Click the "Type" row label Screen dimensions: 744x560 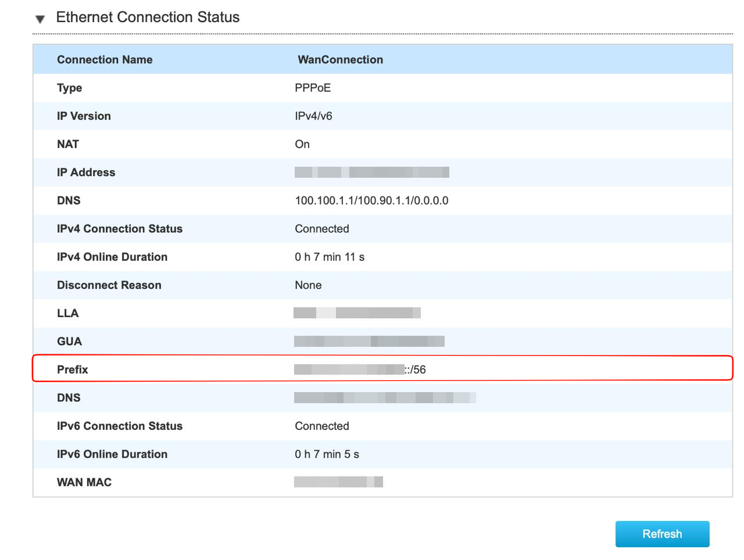(x=69, y=88)
